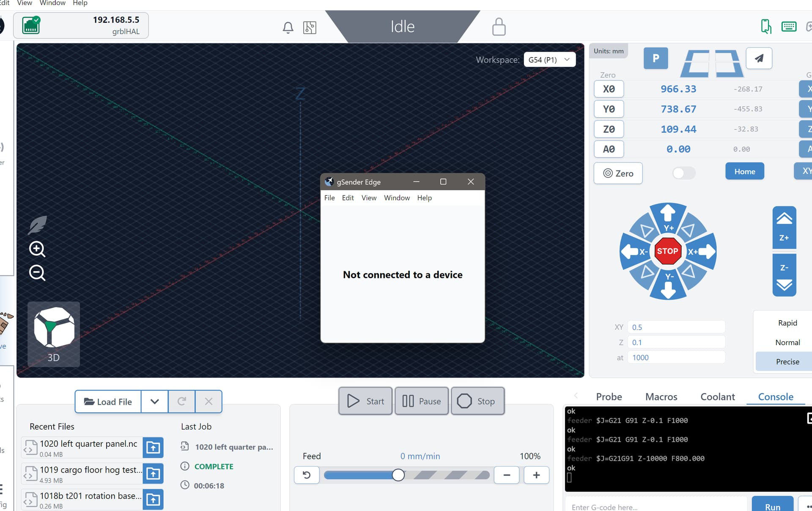
Task: Switch to the Macros tab
Action: point(661,397)
